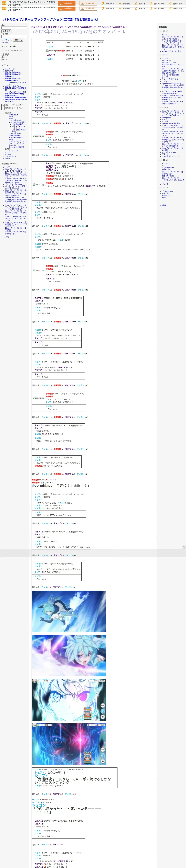Open 変幻自在リクエスト受付 link

click(17, 92)
